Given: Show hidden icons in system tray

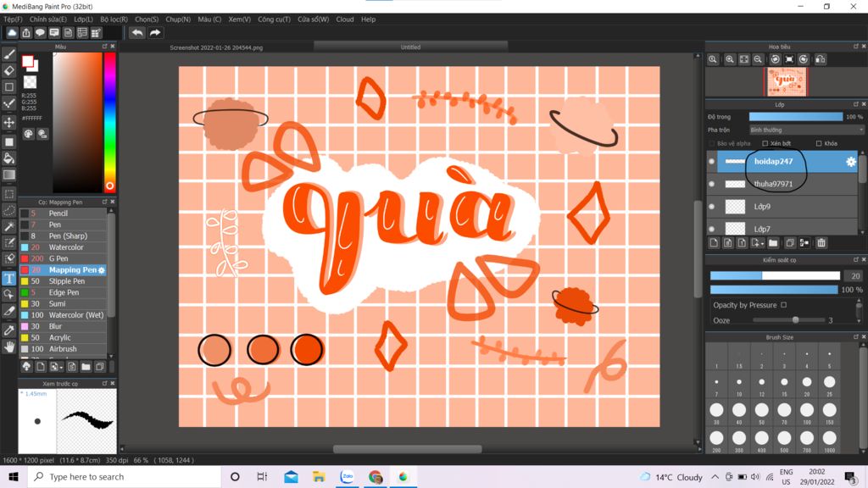Looking at the screenshot, I should click(715, 477).
